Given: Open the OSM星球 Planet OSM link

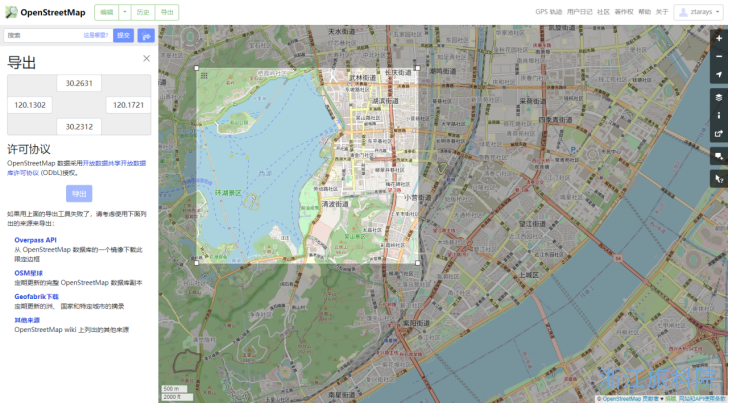Looking at the screenshot, I should pyautogui.click(x=28, y=273).
